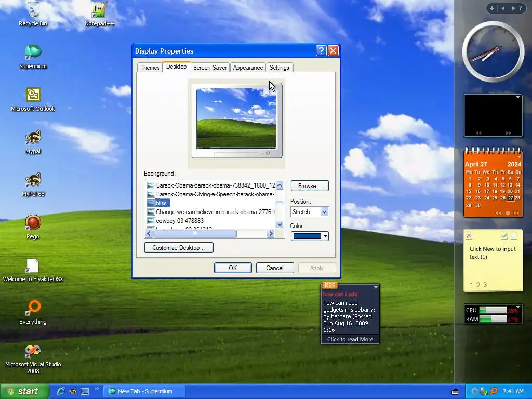The width and height of the screenshot is (532, 399).
Task: Launch Notepad++ from the desktop
Action: pos(99,14)
